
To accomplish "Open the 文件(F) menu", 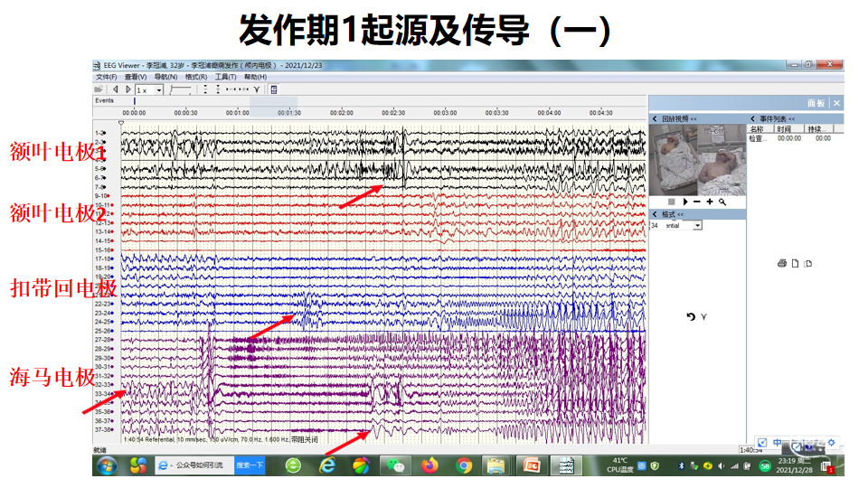I will pyautogui.click(x=106, y=77).
